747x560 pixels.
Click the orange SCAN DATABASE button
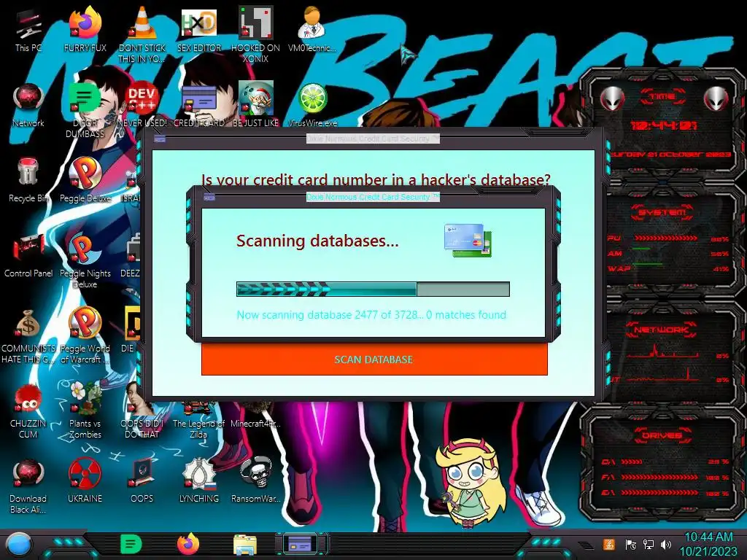(x=374, y=359)
